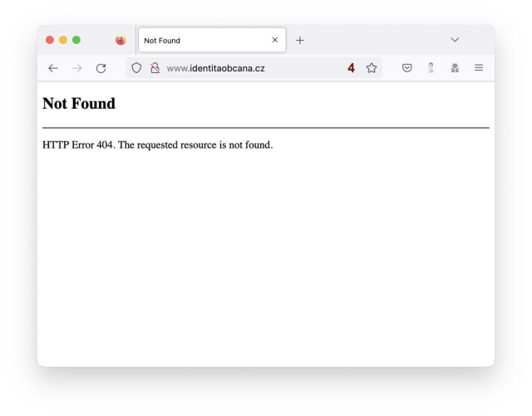Open the Firefox hamburger menu
Viewport: 532px width, 416px height.
(x=479, y=68)
